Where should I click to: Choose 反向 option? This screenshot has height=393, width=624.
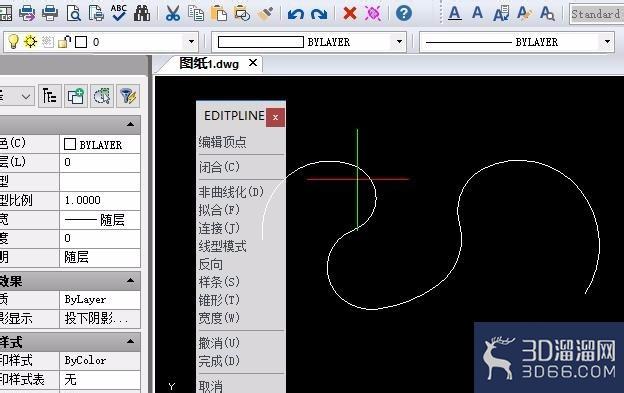[211, 265]
